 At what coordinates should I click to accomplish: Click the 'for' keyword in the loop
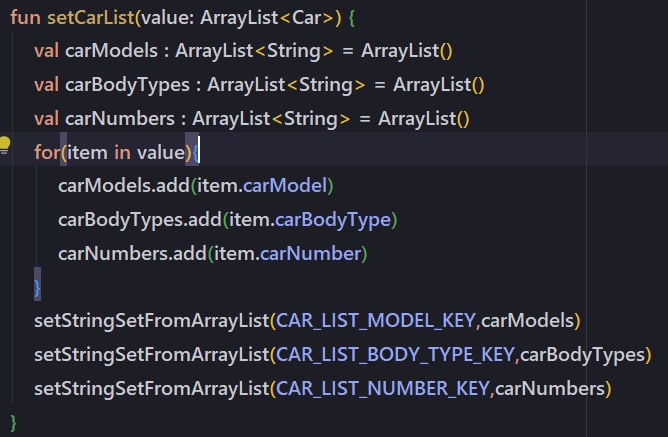coord(47,152)
